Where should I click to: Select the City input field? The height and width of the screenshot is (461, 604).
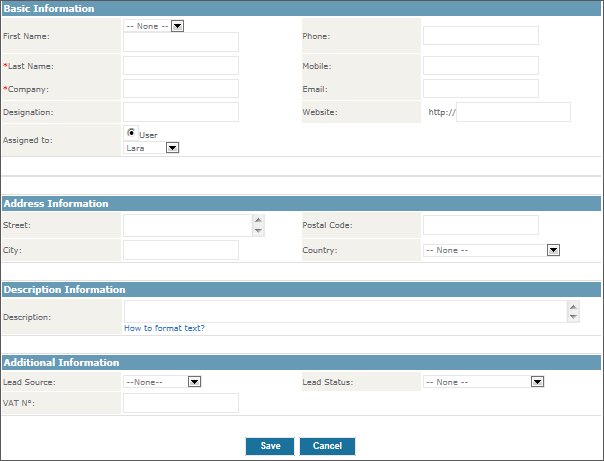click(181, 250)
